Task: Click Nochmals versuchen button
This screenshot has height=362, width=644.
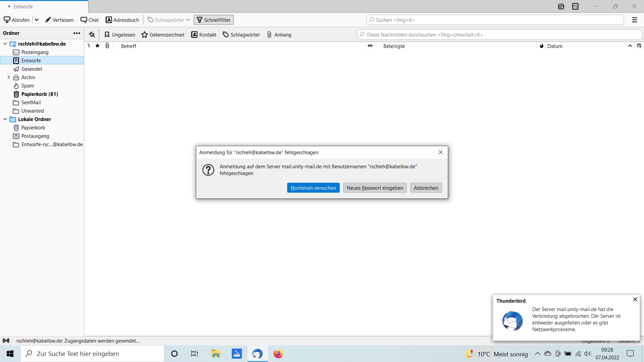Action: (313, 188)
